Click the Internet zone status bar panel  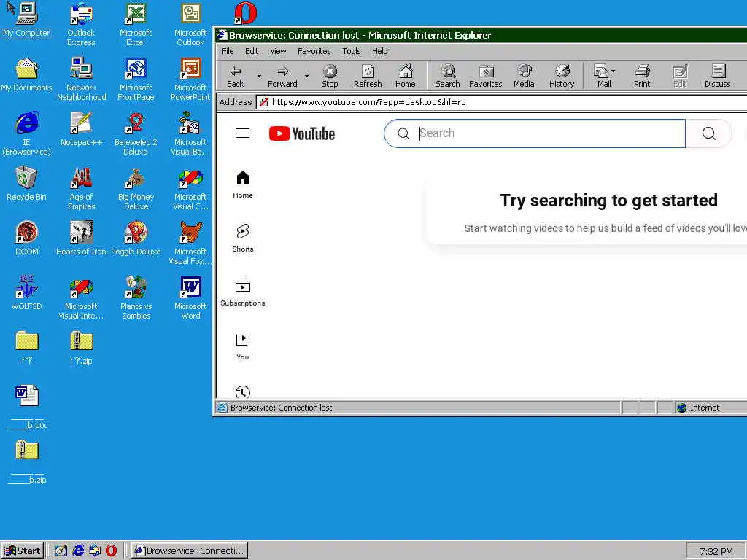click(x=710, y=408)
